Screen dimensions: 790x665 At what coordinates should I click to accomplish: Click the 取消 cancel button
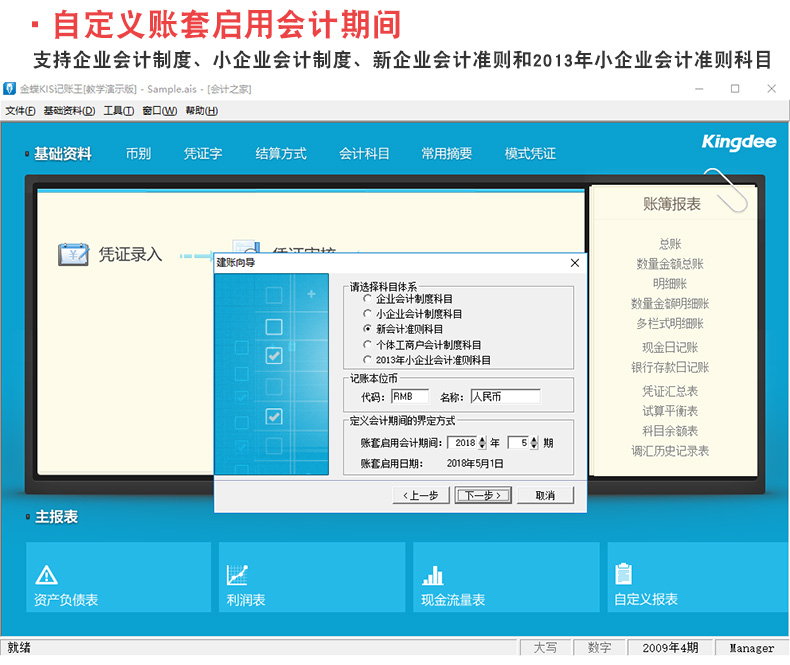[545, 495]
